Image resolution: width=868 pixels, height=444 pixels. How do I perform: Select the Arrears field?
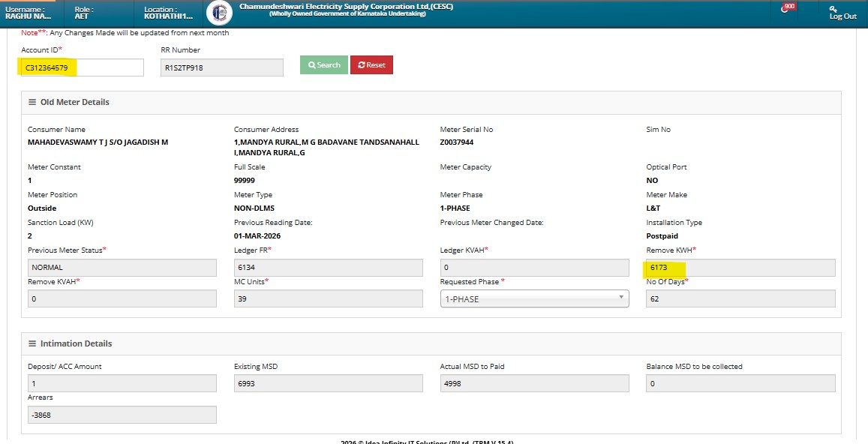tap(122, 415)
